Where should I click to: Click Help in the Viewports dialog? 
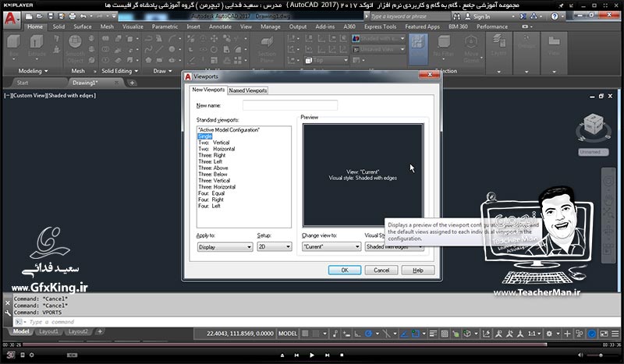(x=418, y=270)
